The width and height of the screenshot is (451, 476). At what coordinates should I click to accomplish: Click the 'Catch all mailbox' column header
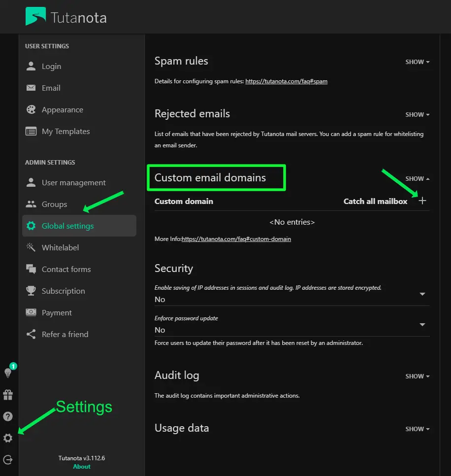tap(375, 201)
